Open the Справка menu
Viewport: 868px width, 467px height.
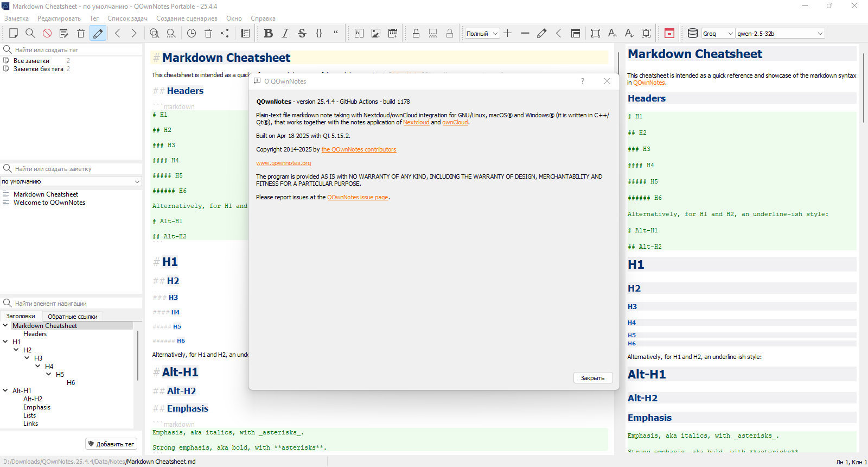pyautogui.click(x=263, y=18)
